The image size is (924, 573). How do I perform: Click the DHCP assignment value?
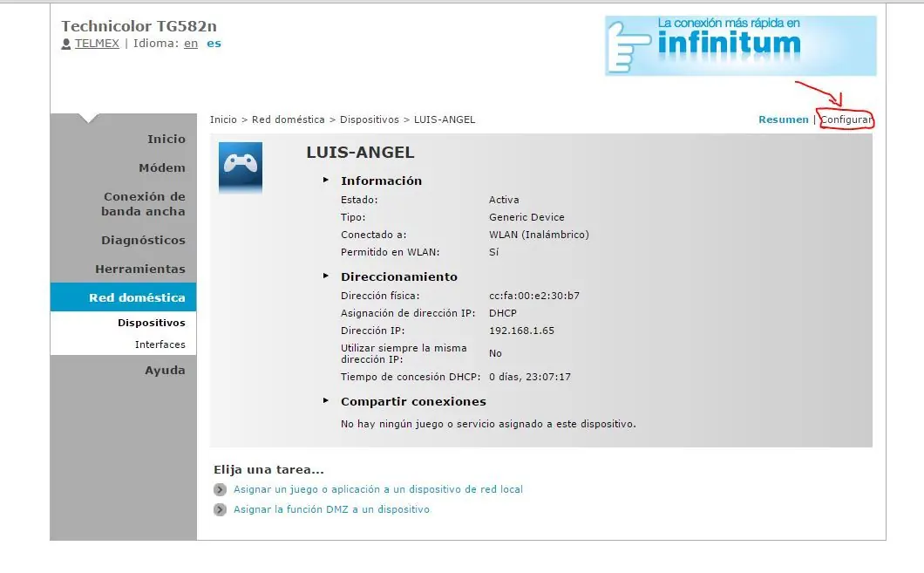click(x=503, y=313)
